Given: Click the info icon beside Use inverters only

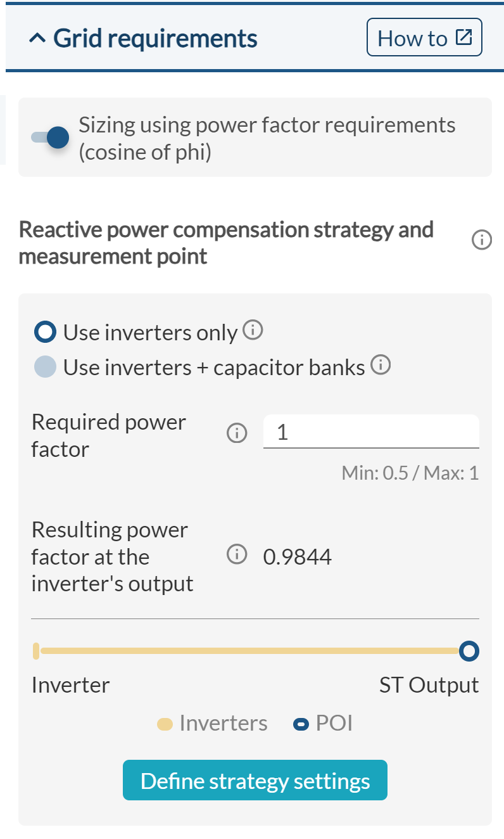Looking at the screenshot, I should [x=253, y=330].
